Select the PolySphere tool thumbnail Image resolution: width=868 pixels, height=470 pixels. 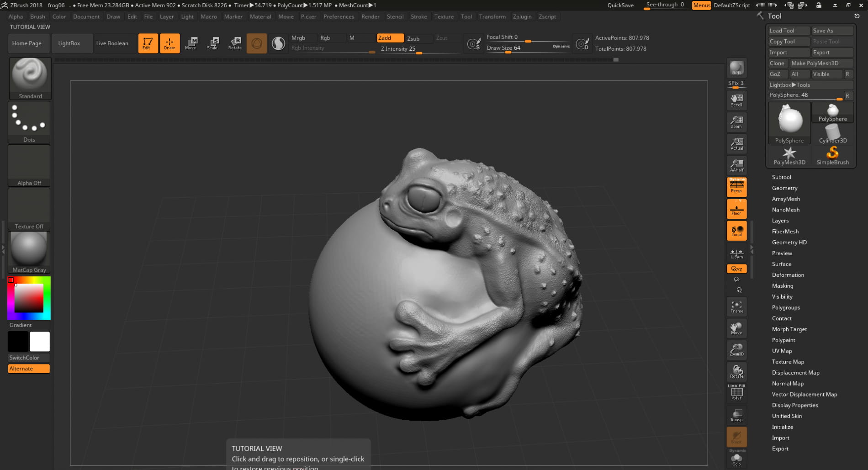click(x=789, y=123)
